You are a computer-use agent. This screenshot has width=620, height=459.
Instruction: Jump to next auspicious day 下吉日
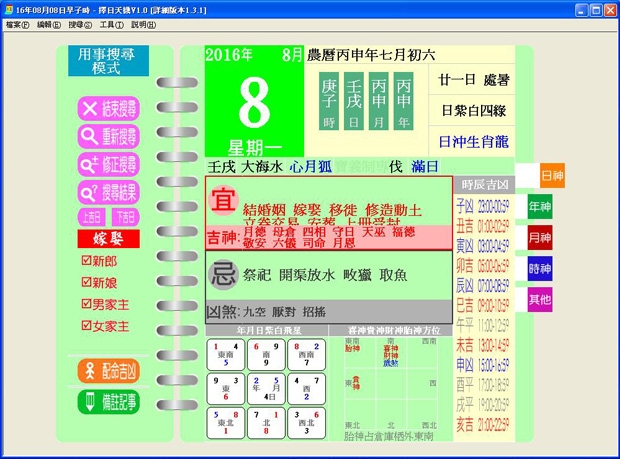pos(125,216)
